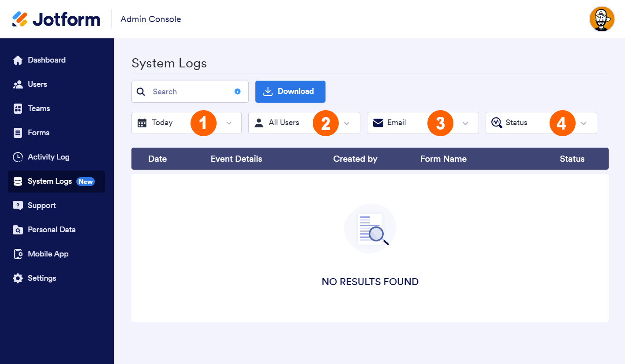Open Activity Log in the sidebar
This screenshot has width=625, height=364.
pyautogui.click(x=56, y=157)
